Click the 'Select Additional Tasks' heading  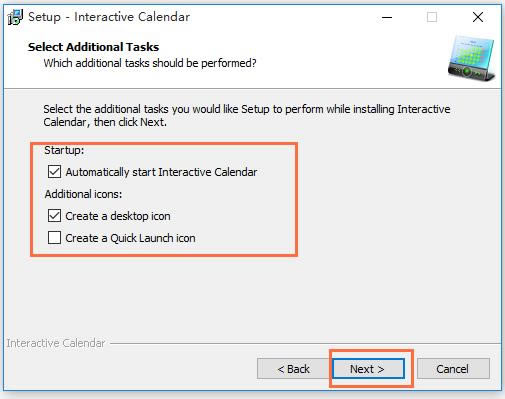[93, 47]
